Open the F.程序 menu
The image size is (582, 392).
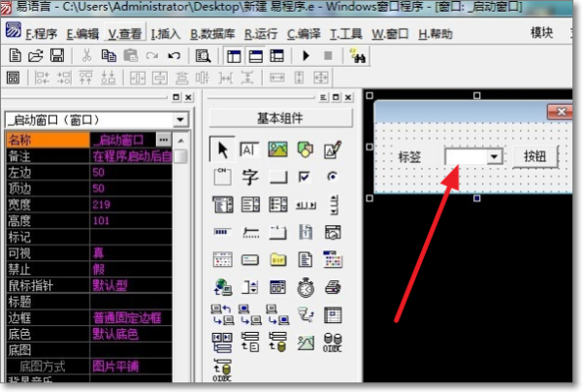click(x=41, y=34)
